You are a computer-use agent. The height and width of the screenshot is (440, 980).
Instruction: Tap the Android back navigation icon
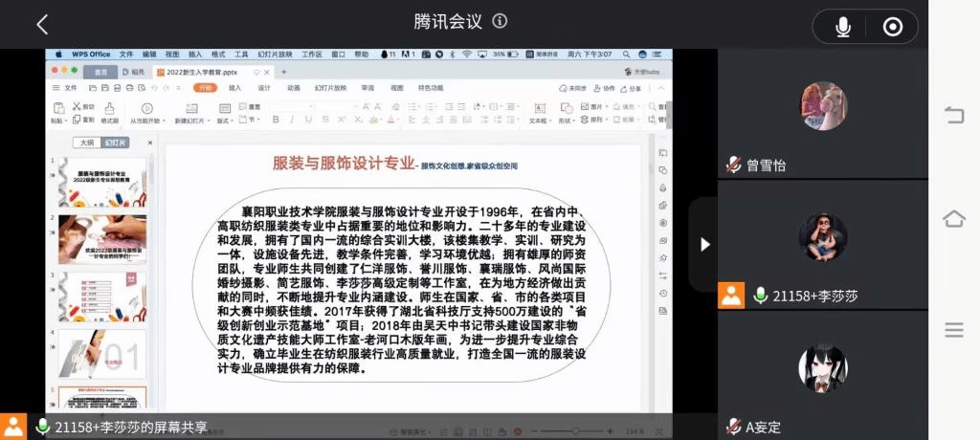click(953, 116)
